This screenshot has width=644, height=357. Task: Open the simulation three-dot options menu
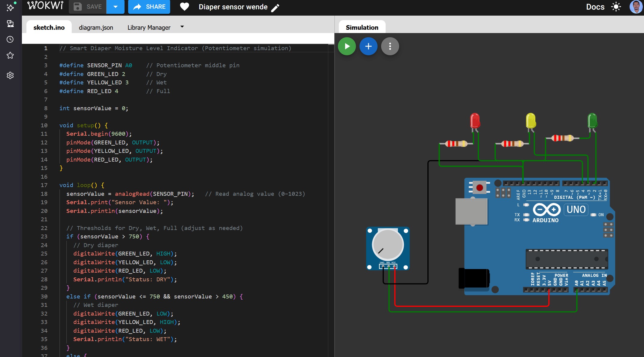point(390,46)
